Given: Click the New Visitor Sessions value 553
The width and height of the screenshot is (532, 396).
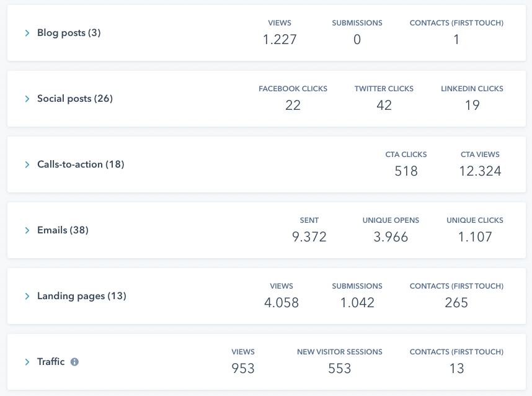Looking at the screenshot, I should click(339, 369).
